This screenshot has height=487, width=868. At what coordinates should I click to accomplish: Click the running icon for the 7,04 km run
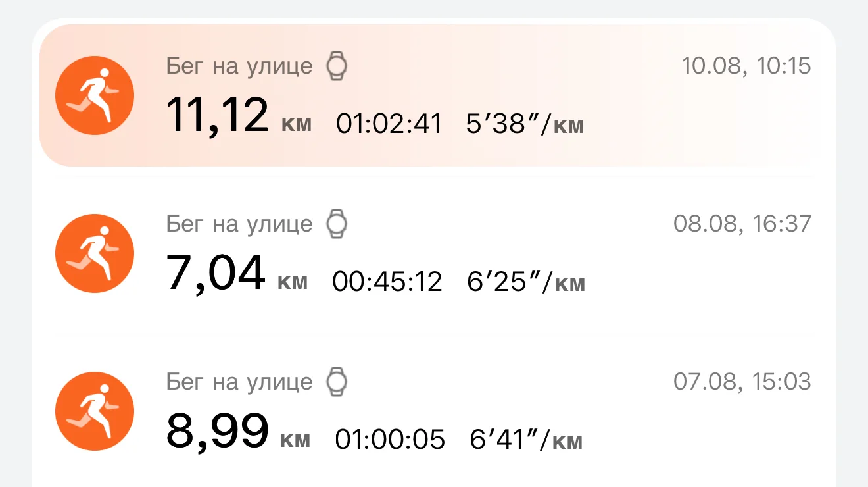95,253
